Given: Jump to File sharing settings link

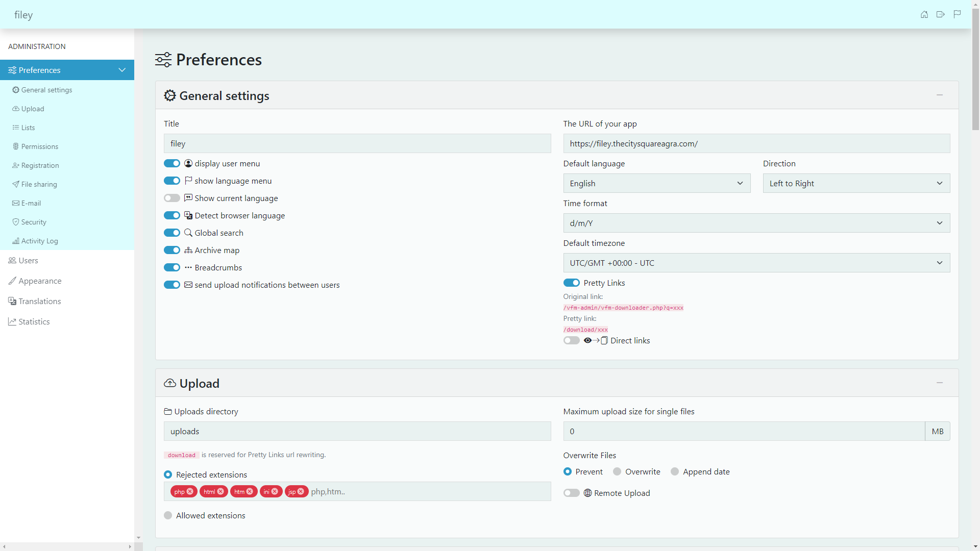Looking at the screenshot, I should pos(39,184).
